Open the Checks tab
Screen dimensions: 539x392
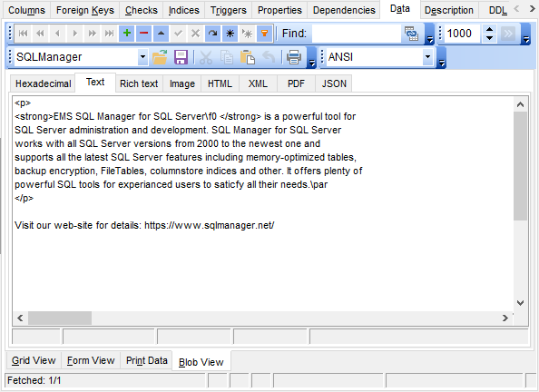point(142,10)
